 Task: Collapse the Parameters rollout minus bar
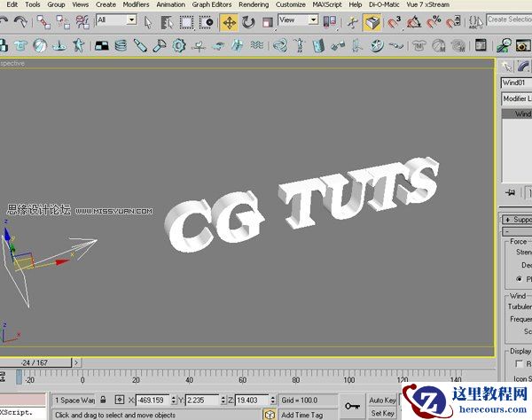(517, 232)
